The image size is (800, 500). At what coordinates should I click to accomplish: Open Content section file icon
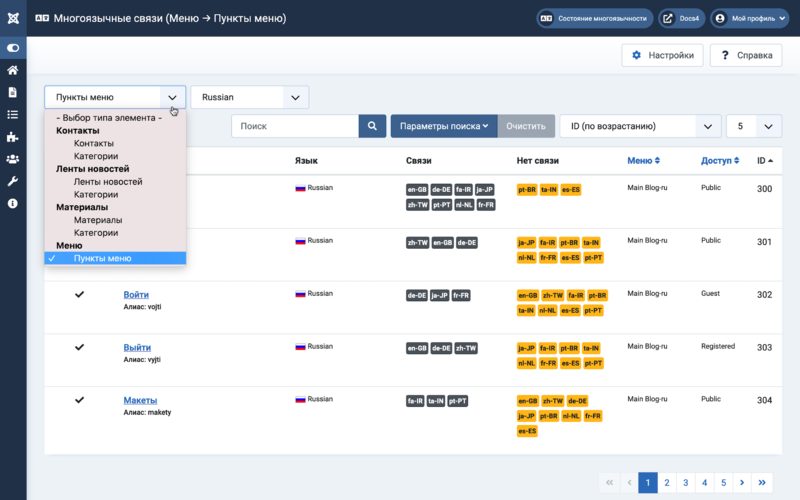pyautogui.click(x=13, y=92)
